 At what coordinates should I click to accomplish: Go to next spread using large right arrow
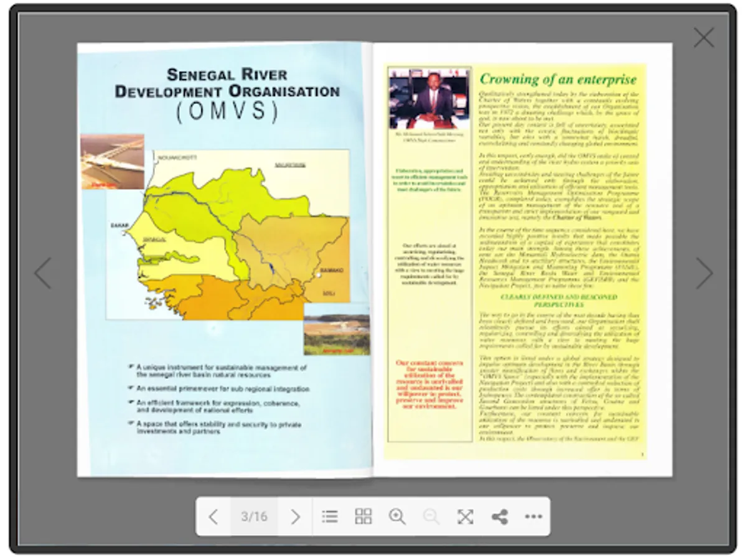tap(704, 273)
